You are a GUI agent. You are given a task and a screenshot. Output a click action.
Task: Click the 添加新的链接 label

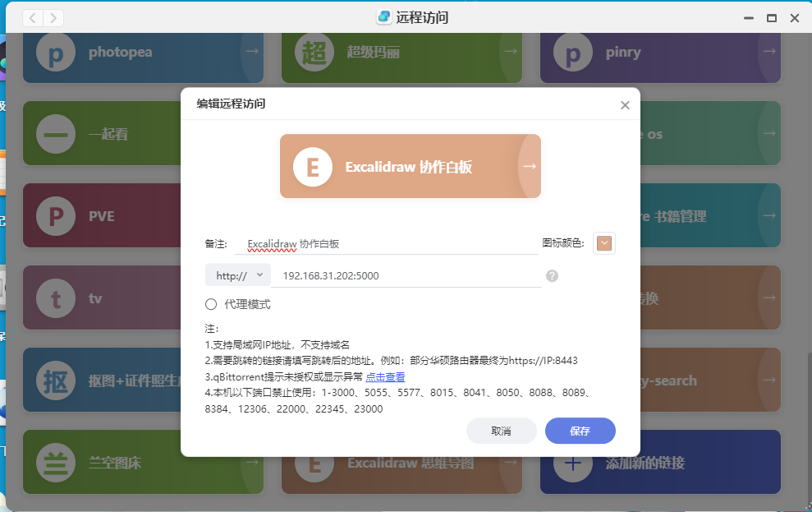(x=645, y=463)
